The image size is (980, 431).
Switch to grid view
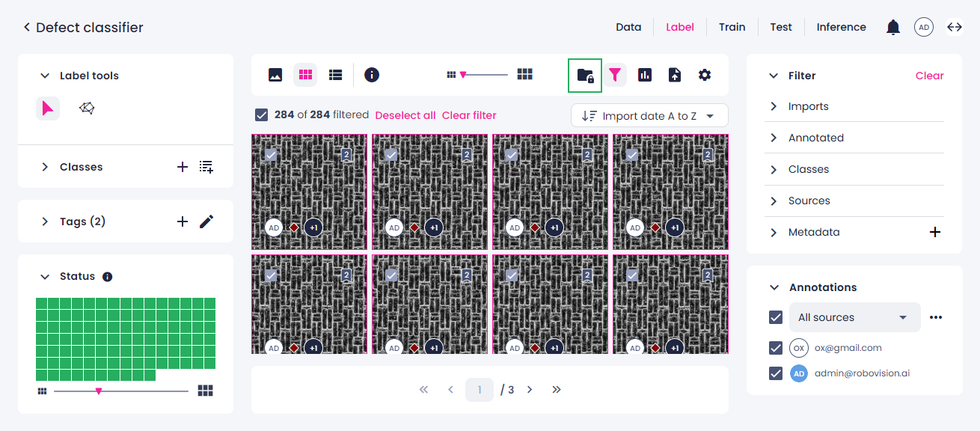[x=305, y=75]
